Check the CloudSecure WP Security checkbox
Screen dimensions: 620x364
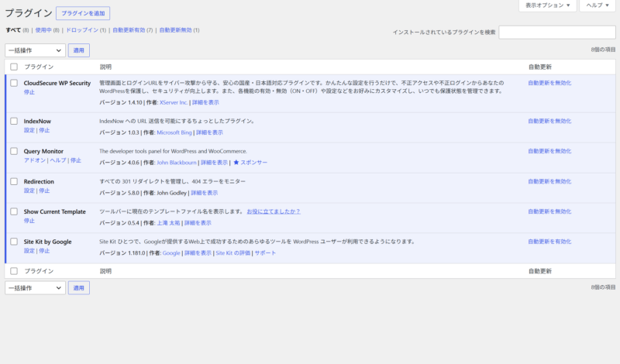[14, 83]
